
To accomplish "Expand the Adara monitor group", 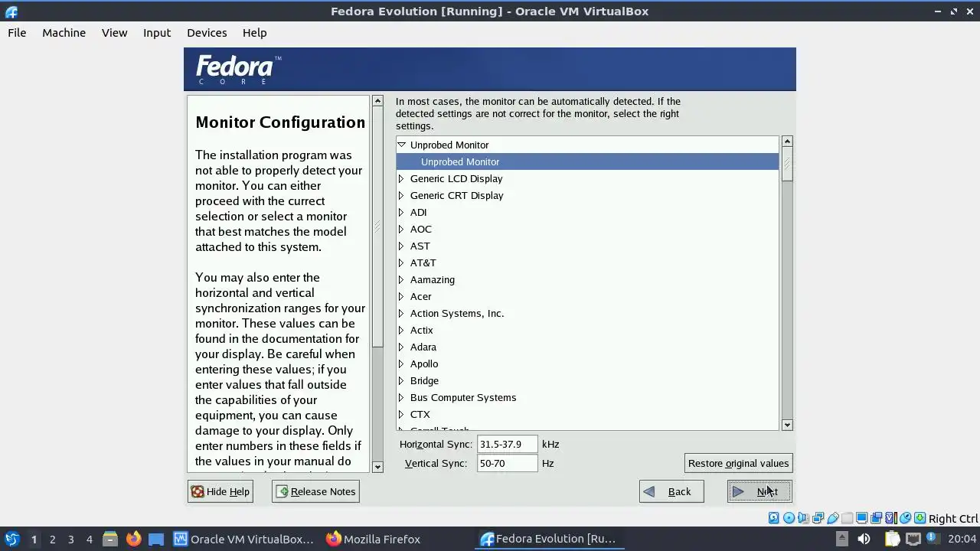I will [x=401, y=347].
